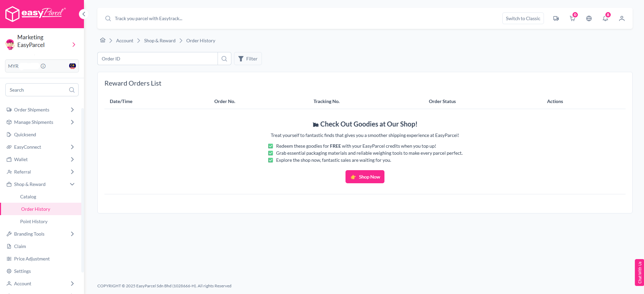The height and width of the screenshot is (294, 644).
Task: Open the shopping cart icon
Action: coord(572,18)
